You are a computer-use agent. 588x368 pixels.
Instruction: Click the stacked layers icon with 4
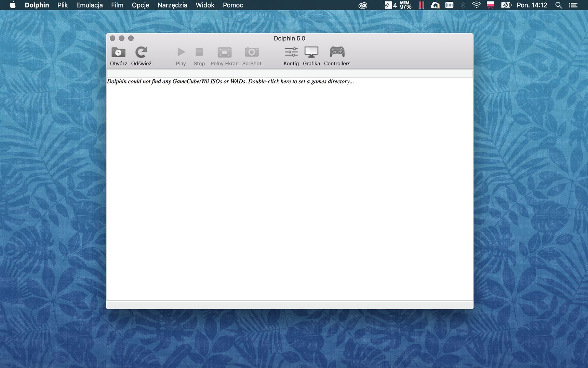[x=390, y=5]
